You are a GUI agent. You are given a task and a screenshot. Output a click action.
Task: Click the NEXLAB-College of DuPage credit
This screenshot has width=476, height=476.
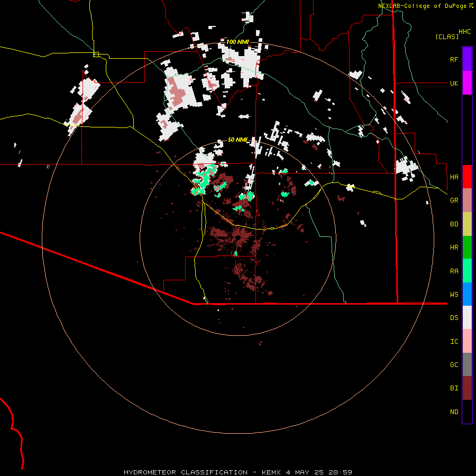(425, 6)
